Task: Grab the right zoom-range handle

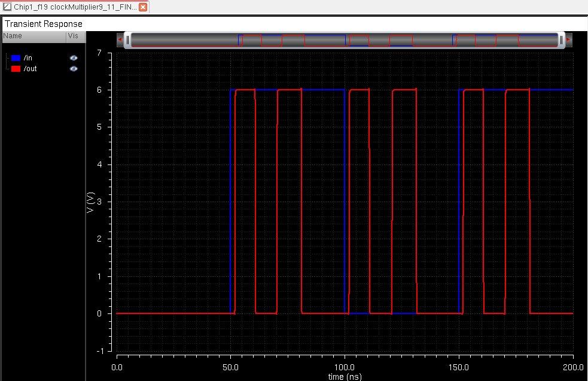Action: coord(561,40)
